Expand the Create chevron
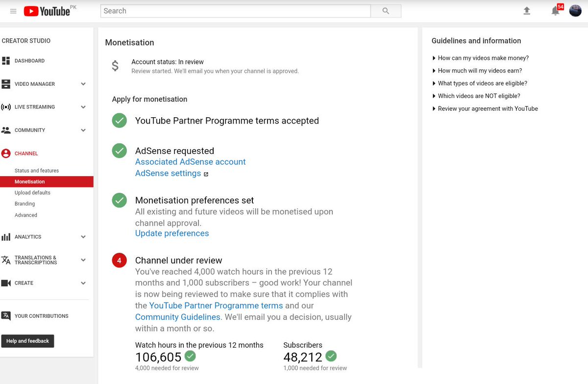The height and width of the screenshot is (384, 588). point(83,283)
